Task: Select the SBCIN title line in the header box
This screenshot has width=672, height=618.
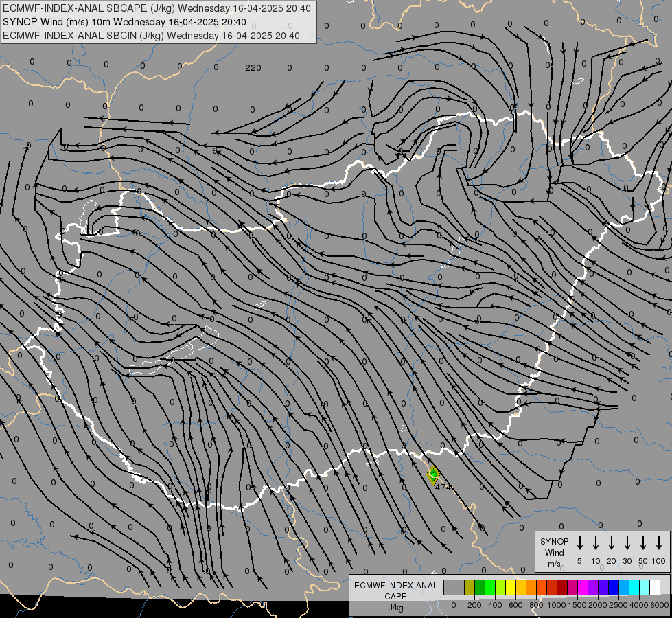Action: [x=151, y=36]
